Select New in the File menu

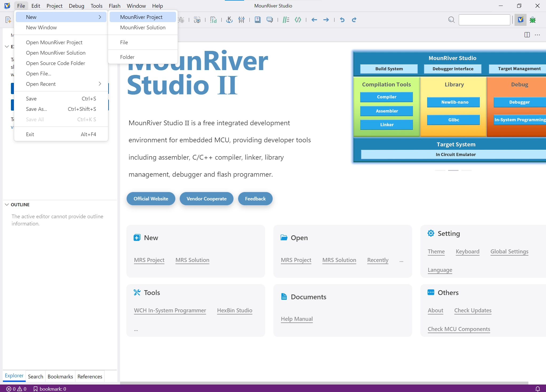pos(61,17)
